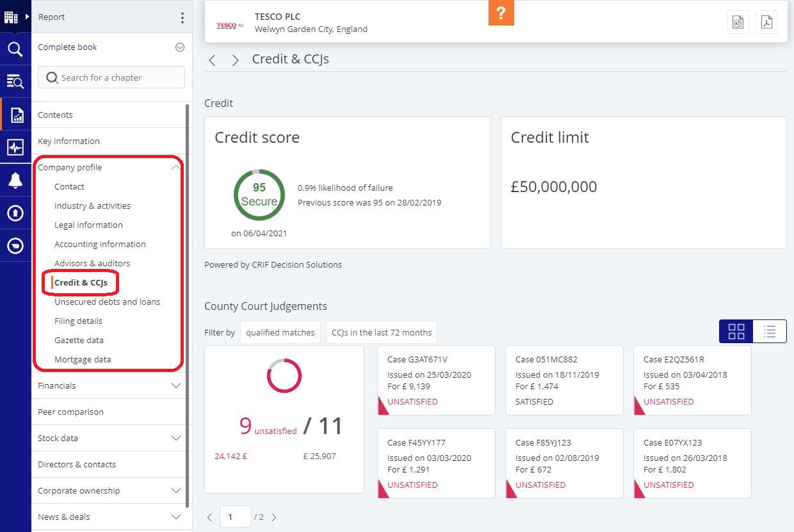Click the Export to Excel icon
794x532 pixels.
[738, 22]
